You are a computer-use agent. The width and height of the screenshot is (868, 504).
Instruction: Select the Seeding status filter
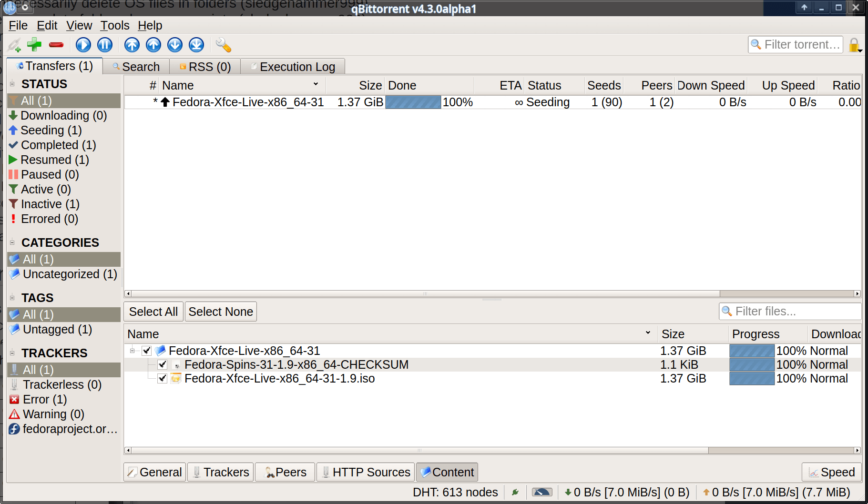click(64, 130)
